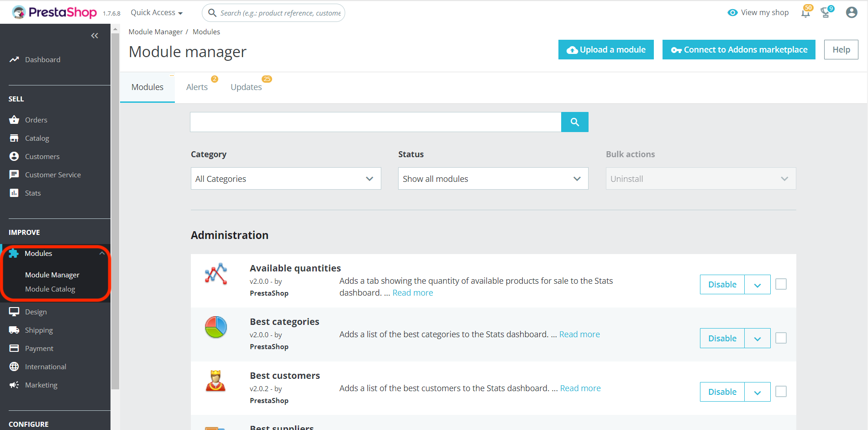The image size is (868, 430).
Task: Open Module Manager submenu entry
Action: tap(52, 275)
